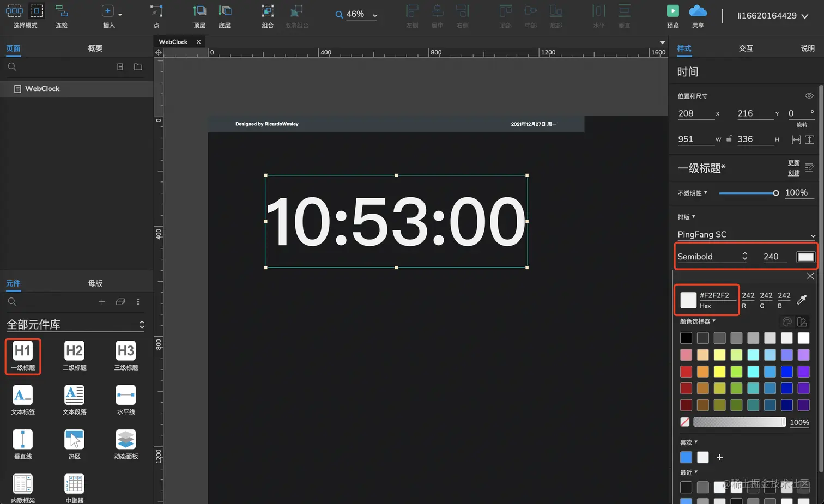Click the ruler origin crosshair icon
The width and height of the screenshot is (824, 504).
159,52
